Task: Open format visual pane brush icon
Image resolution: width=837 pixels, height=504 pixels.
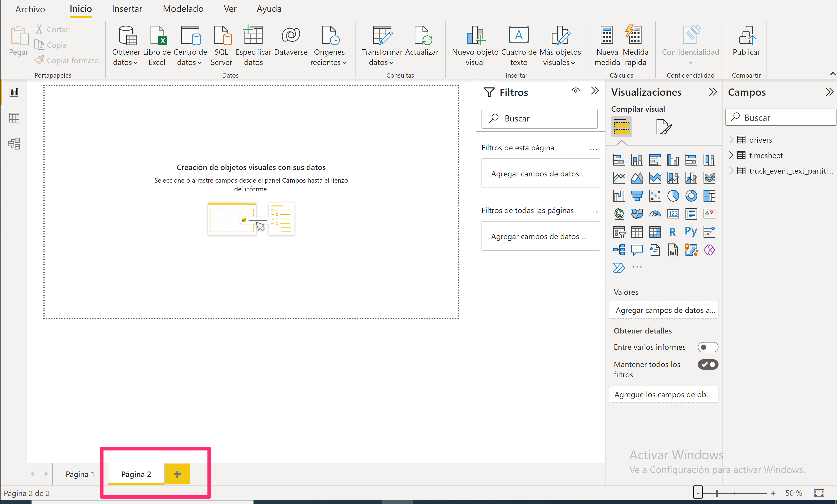Action: point(664,127)
